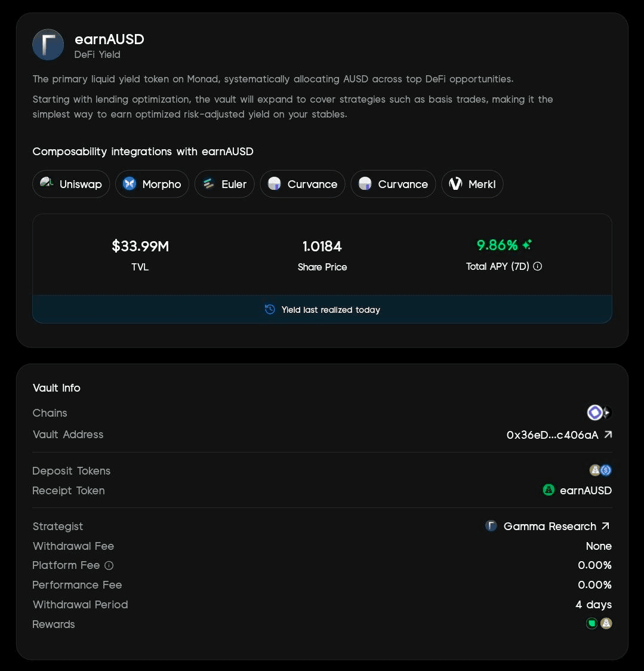Click the tan AUSD deposit token icon

pos(594,470)
